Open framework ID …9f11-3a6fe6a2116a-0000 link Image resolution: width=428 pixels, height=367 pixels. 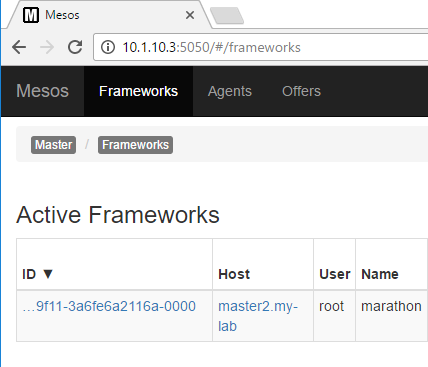[109, 306]
